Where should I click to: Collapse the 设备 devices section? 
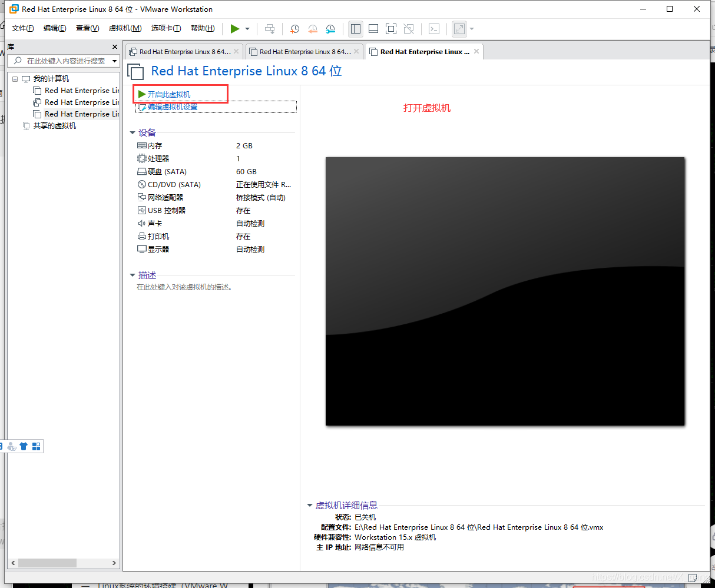click(x=133, y=133)
